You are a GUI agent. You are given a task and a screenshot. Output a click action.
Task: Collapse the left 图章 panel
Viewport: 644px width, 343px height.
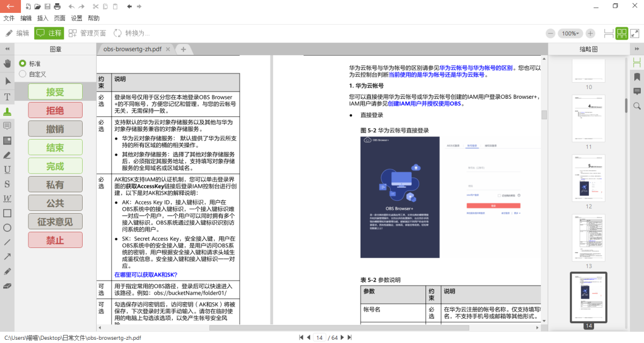(8, 49)
